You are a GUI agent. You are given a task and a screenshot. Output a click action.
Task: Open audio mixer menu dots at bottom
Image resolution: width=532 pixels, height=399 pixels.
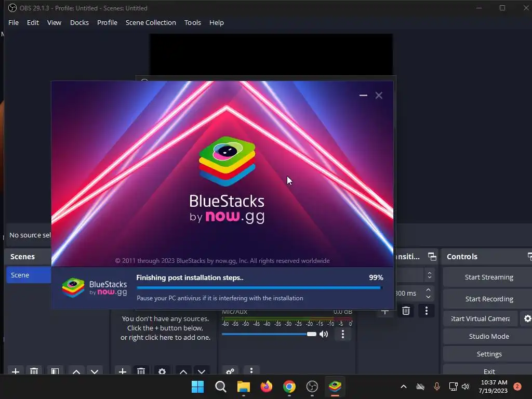pos(251,370)
